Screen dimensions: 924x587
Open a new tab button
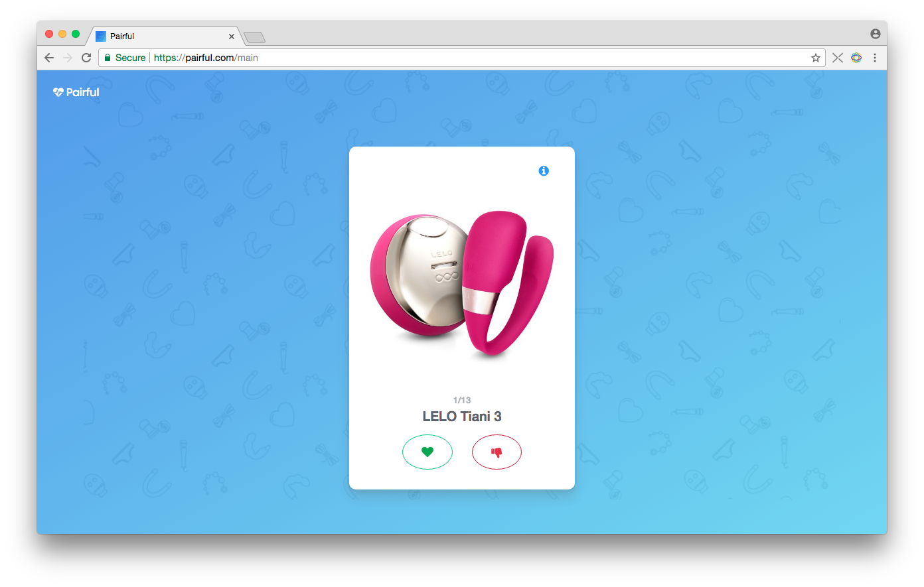254,37
